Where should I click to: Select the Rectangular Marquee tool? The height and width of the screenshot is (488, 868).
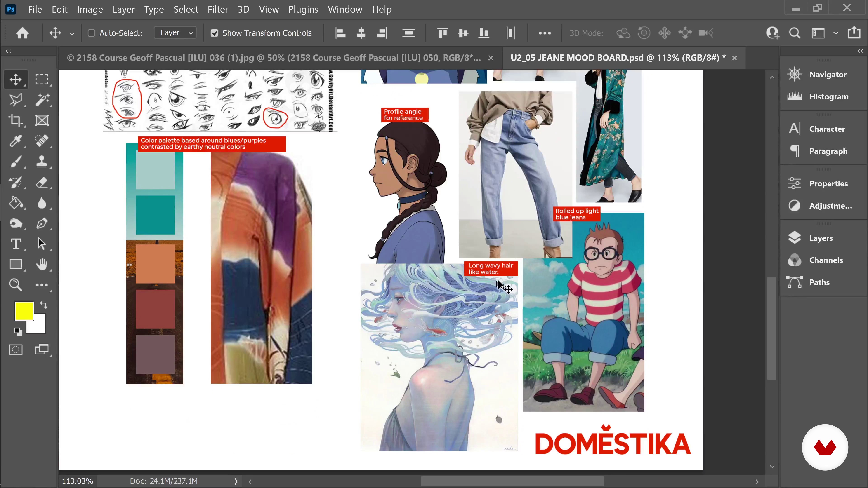tap(42, 80)
